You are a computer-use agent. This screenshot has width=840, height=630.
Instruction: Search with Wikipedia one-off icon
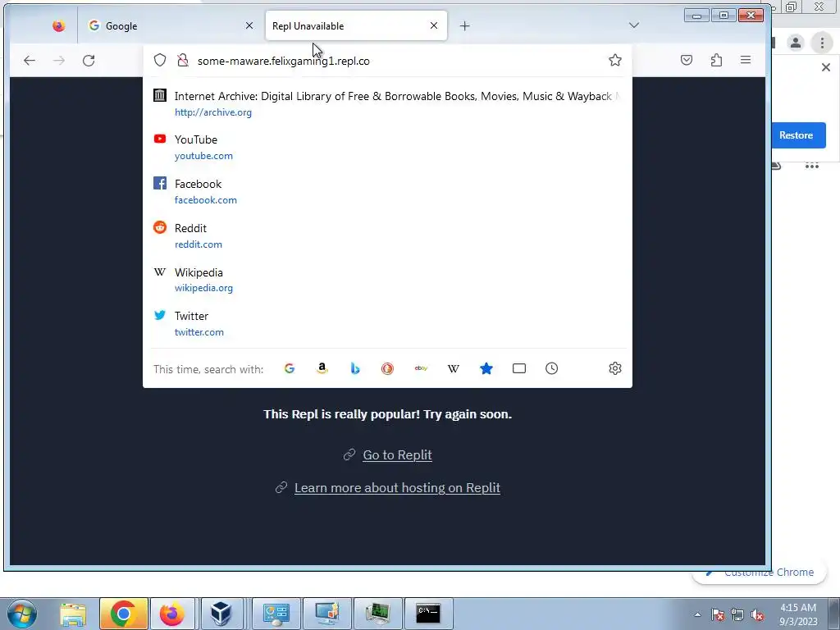tap(453, 368)
